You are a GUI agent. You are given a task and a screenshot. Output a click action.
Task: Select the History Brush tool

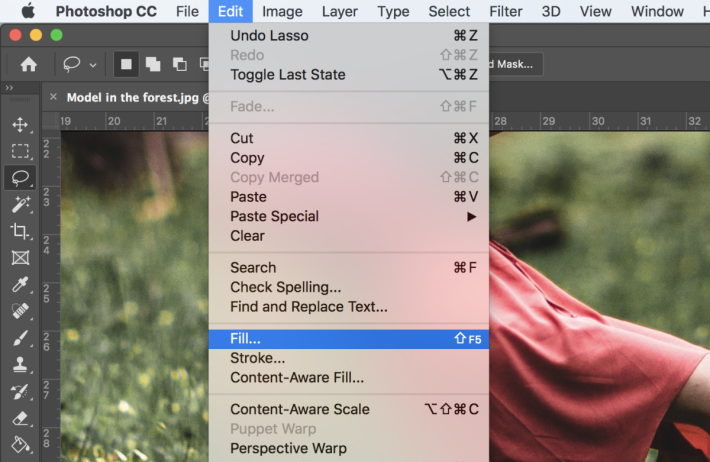coord(20,391)
